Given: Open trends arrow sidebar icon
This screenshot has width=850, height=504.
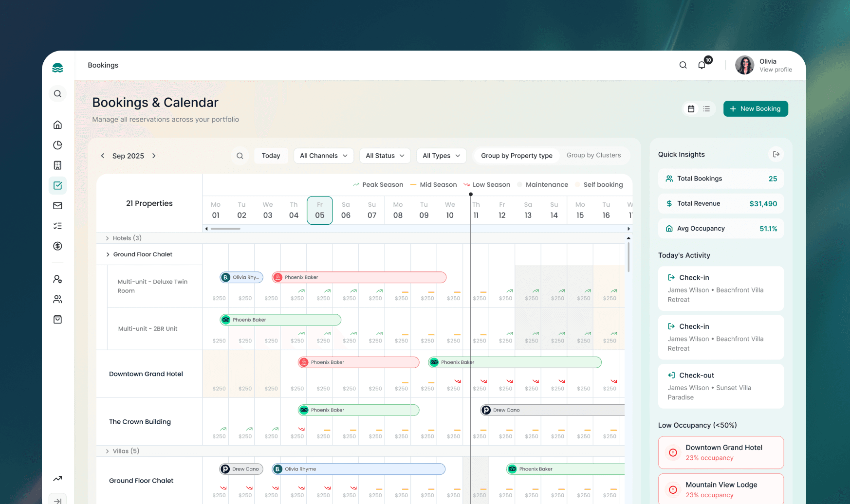Looking at the screenshot, I should point(57,479).
